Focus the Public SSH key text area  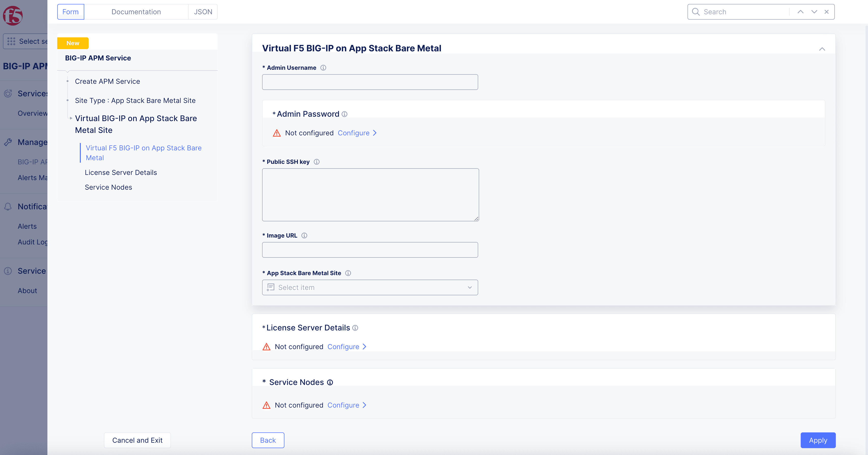coord(370,195)
